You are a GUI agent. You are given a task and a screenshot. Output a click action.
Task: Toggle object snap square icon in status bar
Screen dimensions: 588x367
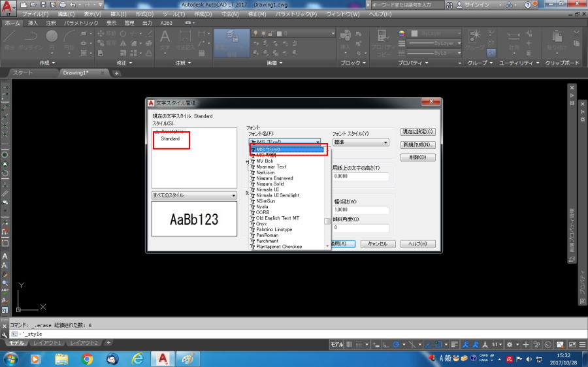click(438, 345)
